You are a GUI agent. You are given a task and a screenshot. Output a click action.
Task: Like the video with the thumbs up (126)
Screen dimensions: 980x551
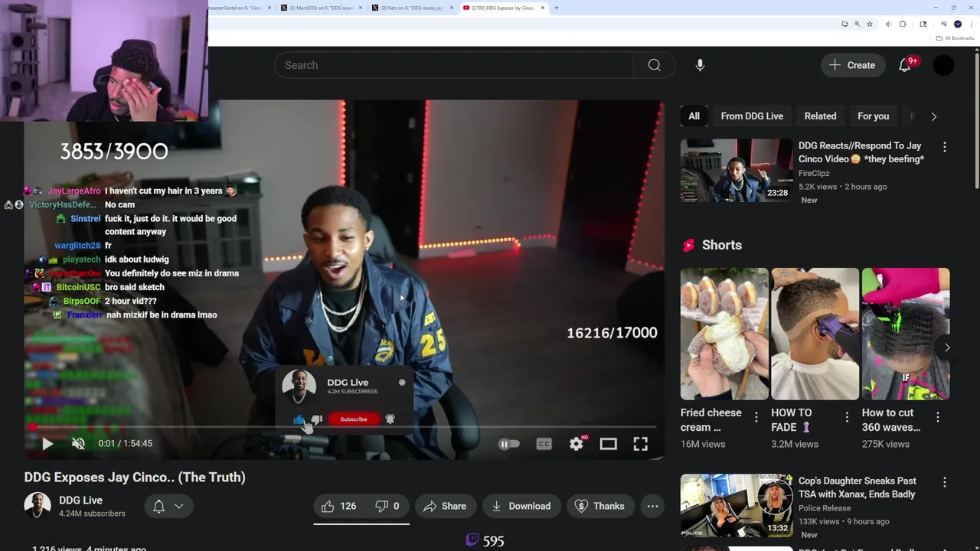(338, 506)
